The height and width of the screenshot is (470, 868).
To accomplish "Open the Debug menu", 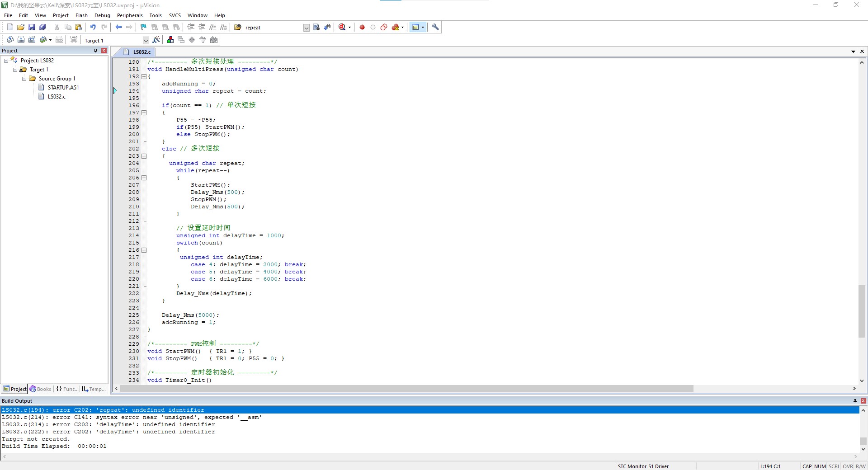I will pos(102,15).
